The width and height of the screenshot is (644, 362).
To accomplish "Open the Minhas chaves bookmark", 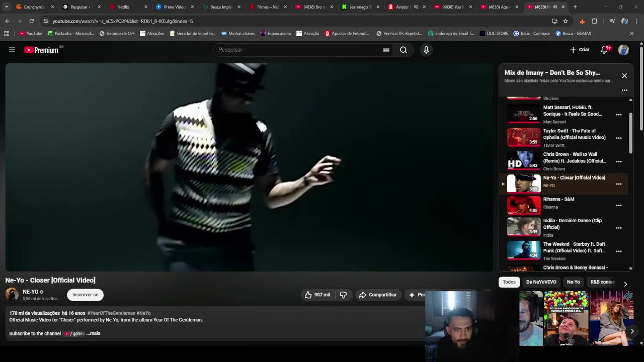I will (238, 34).
